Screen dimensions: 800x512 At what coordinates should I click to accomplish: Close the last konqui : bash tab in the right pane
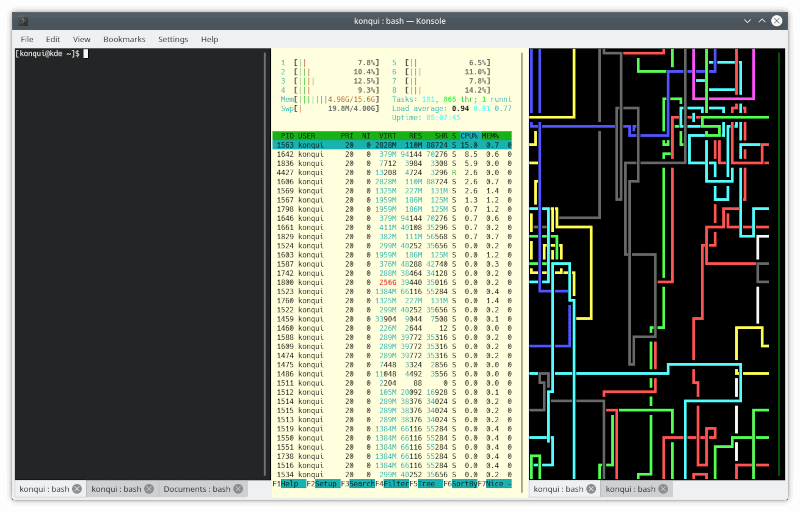tap(664, 489)
